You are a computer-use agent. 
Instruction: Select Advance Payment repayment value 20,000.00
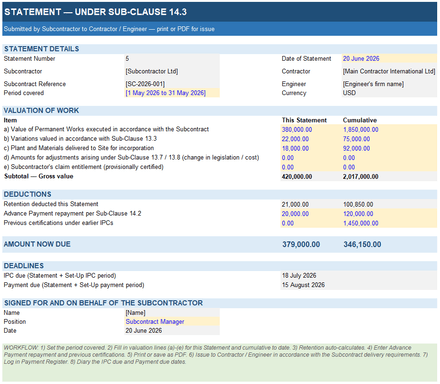[x=311, y=213]
